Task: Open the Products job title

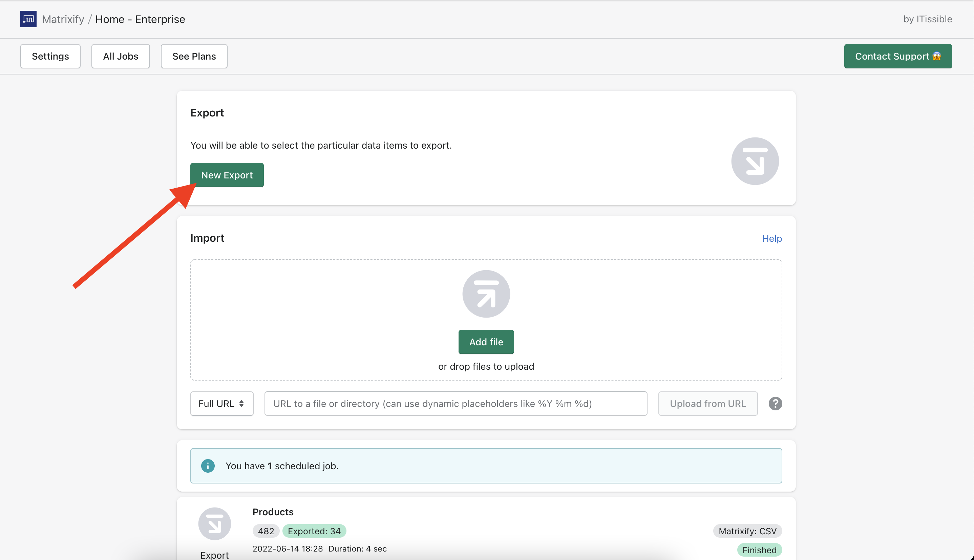Action: click(273, 512)
